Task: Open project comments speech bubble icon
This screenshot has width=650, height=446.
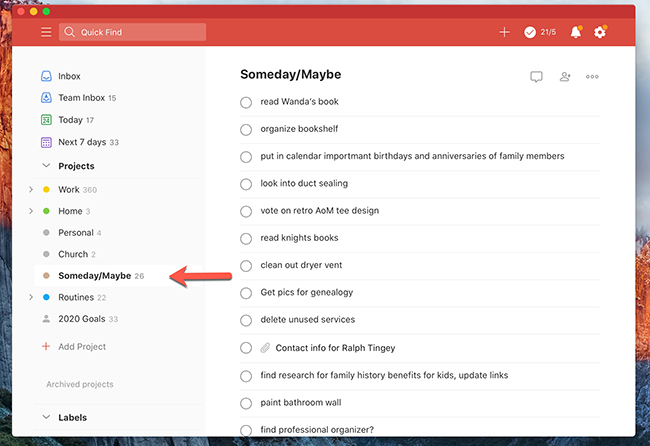Action: (x=536, y=77)
